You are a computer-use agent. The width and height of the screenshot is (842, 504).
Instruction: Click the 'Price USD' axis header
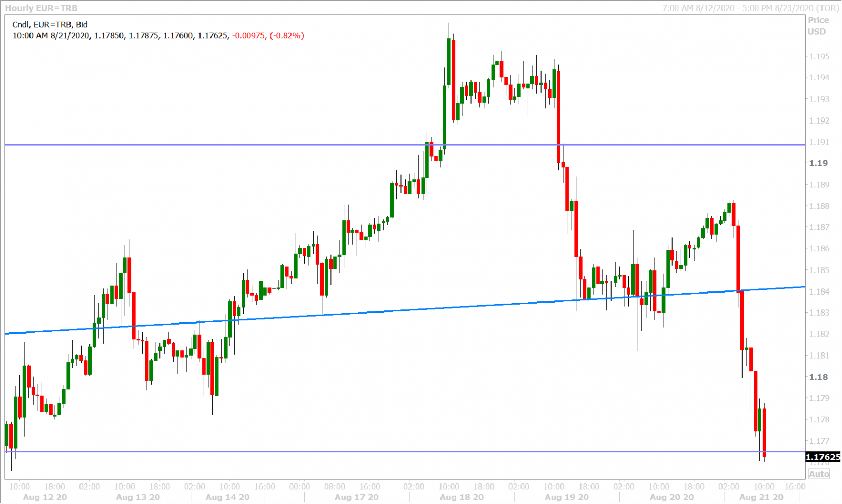click(x=818, y=26)
